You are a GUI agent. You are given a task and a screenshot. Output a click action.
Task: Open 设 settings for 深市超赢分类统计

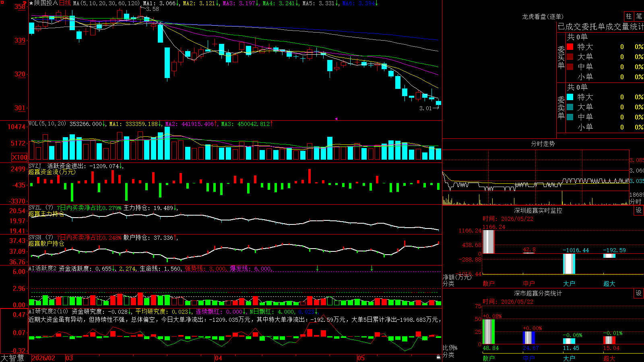pos(639,293)
